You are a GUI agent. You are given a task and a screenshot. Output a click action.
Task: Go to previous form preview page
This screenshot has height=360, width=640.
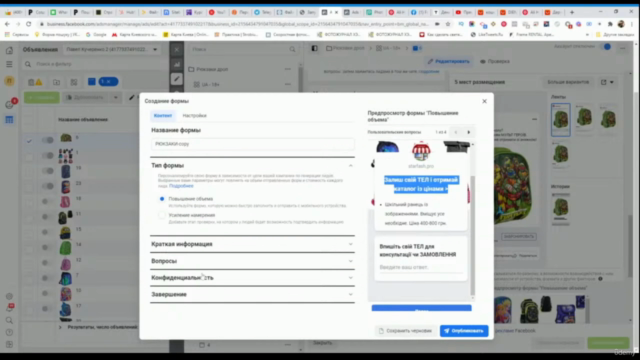click(x=456, y=132)
